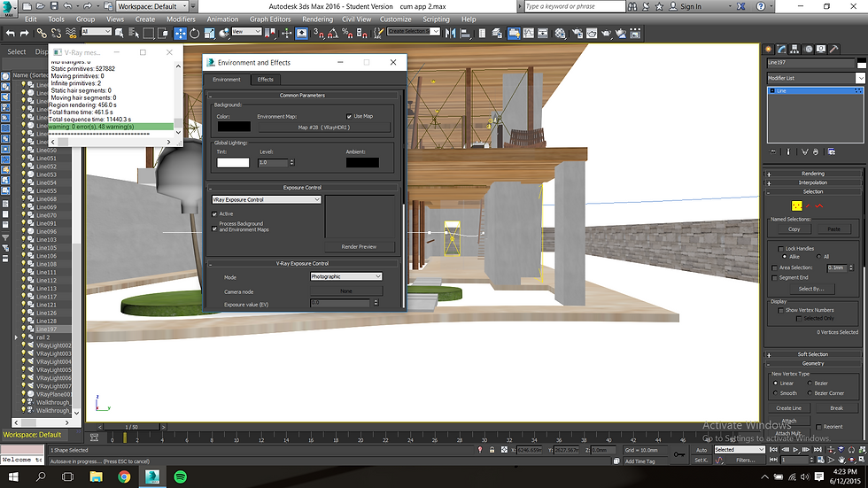
Task: Click the Set Keys large key icon
Action: pyautogui.click(x=678, y=454)
